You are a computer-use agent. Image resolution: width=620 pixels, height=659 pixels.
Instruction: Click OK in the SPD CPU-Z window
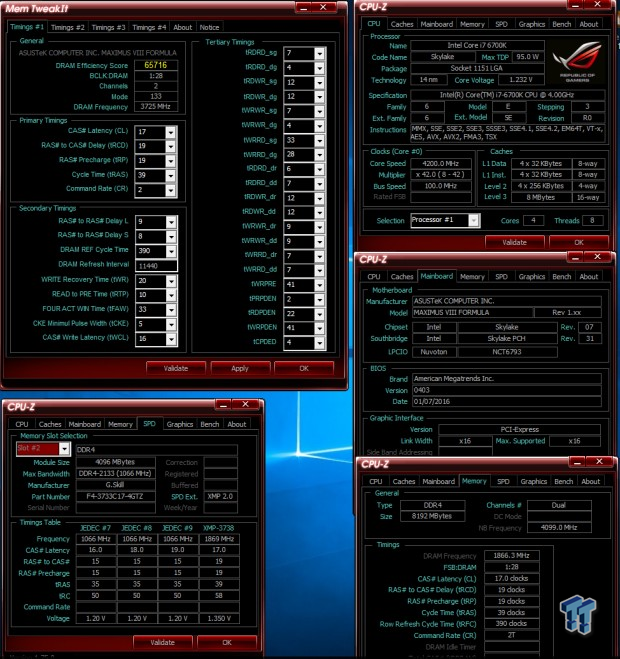(227, 643)
